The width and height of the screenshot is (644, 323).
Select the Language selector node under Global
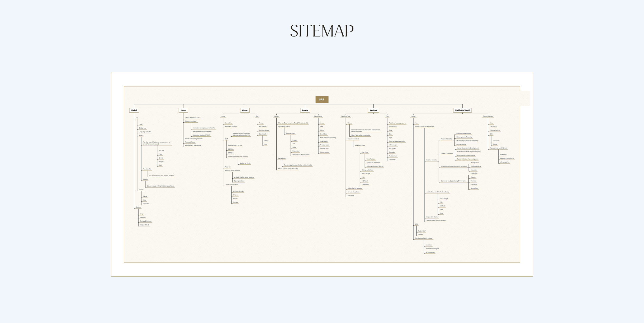145,132
